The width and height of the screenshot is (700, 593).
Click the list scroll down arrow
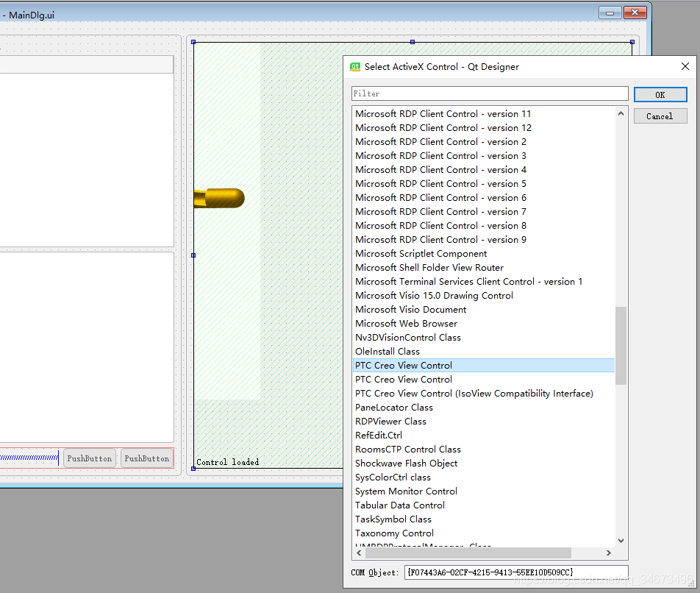tap(621, 541)
